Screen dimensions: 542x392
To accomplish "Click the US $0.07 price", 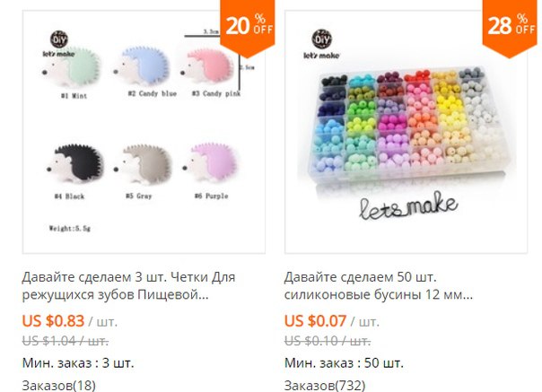I will (x=315, y=321).
